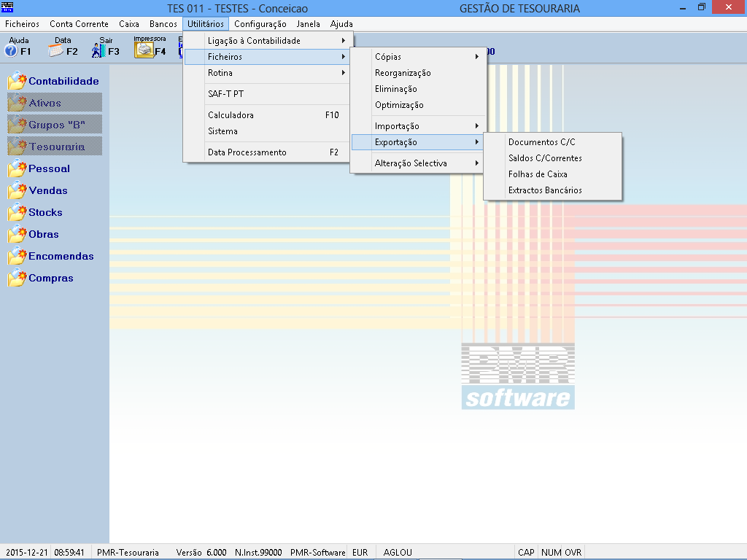Click the time 08:59:41 in status bar
Screen dimensions: 747x560
coord(69,553)
